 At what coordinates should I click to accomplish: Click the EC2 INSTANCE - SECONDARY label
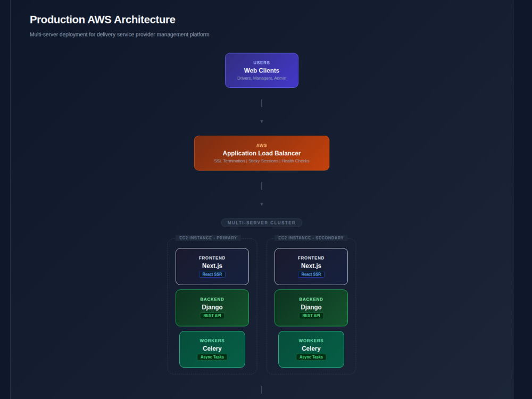[x=311, y=238]
